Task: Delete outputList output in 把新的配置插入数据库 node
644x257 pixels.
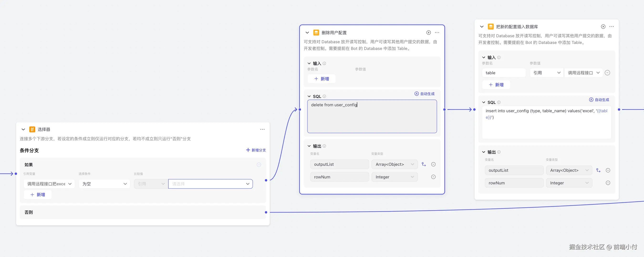Action: [x=608, y=170]
